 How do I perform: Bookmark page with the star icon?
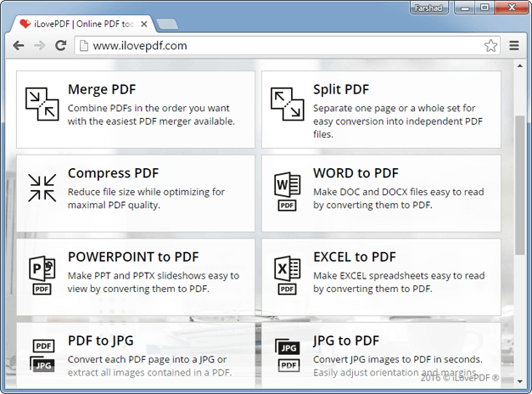tap(490, 46)
